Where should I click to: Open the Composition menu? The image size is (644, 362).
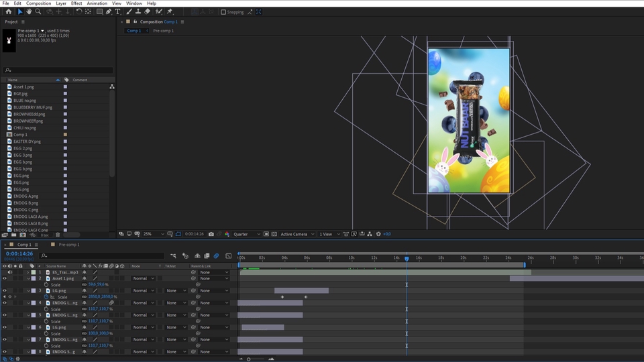pos(39,3)
